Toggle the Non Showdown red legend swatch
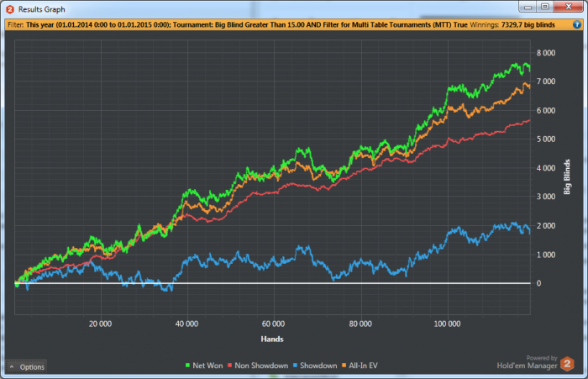This screenshot has width=588, height=379. (230, 366)
